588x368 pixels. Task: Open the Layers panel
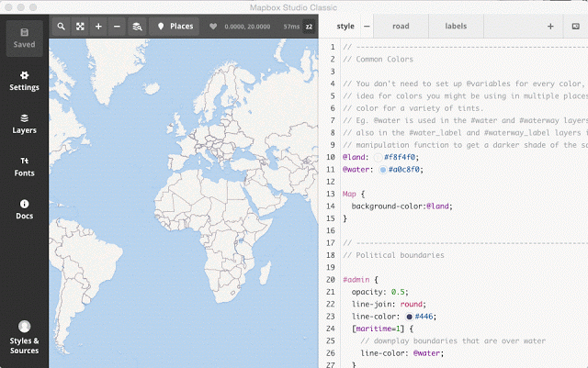point(25,124)
